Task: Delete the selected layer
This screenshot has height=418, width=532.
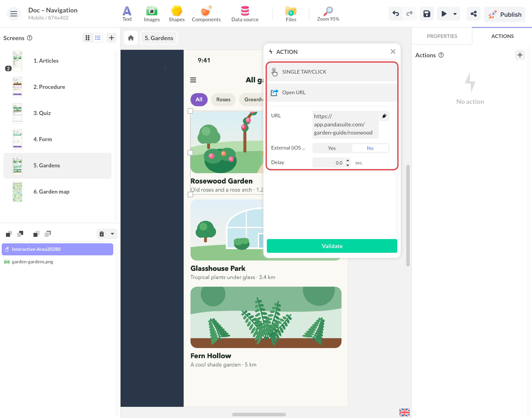Action: (102, 234)
